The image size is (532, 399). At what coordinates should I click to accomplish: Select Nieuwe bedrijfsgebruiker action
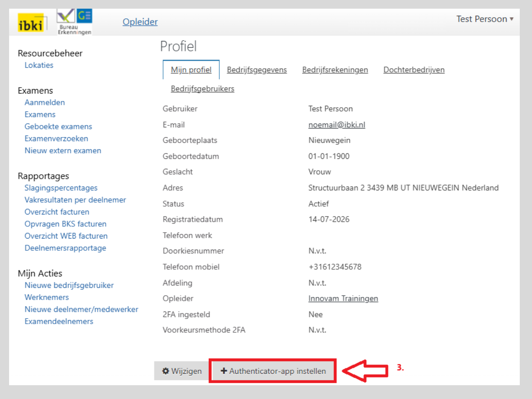point(69,285)
